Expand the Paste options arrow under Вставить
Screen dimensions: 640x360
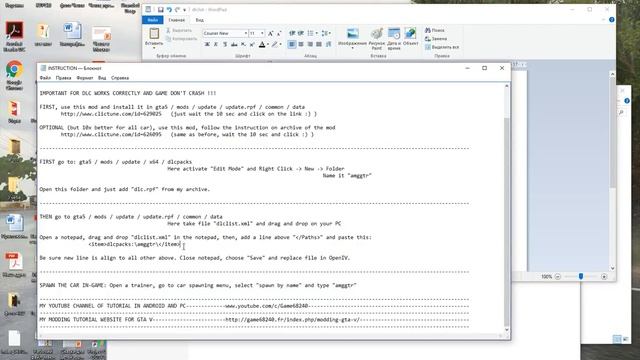click(x=154, y=47)
